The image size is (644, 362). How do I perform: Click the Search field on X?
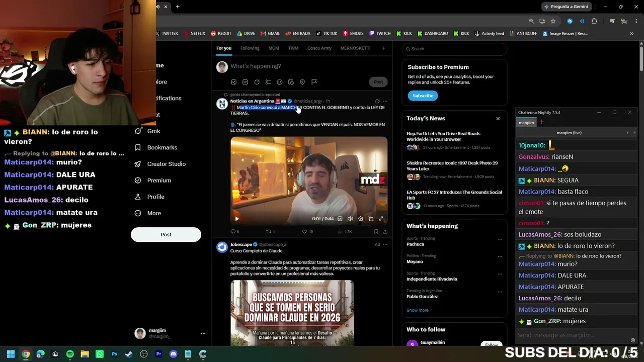click(x=454, y=49)
